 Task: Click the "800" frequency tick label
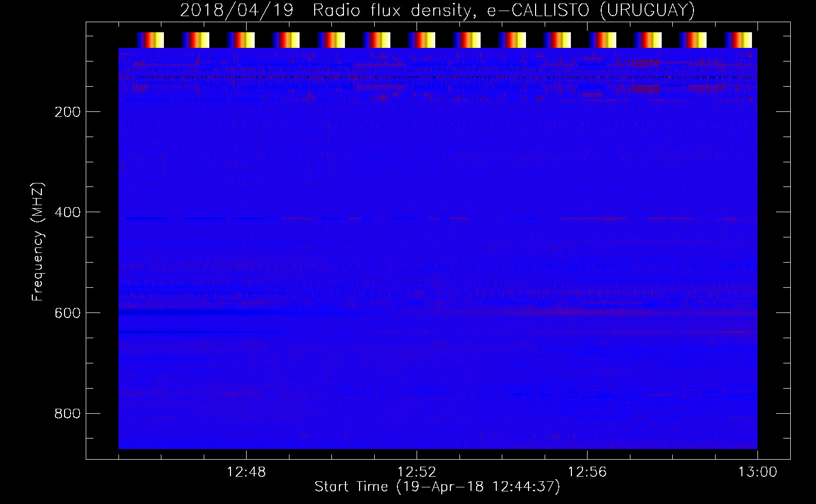68,414
